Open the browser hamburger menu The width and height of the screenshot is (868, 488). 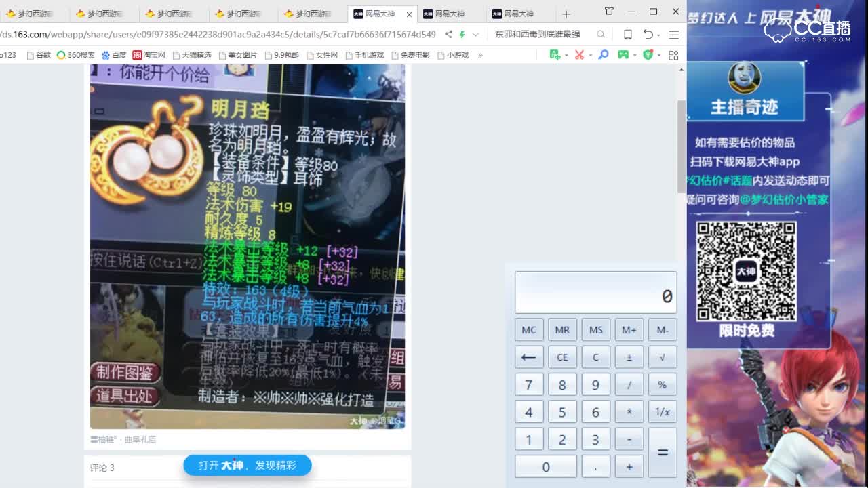click(673, 34)
